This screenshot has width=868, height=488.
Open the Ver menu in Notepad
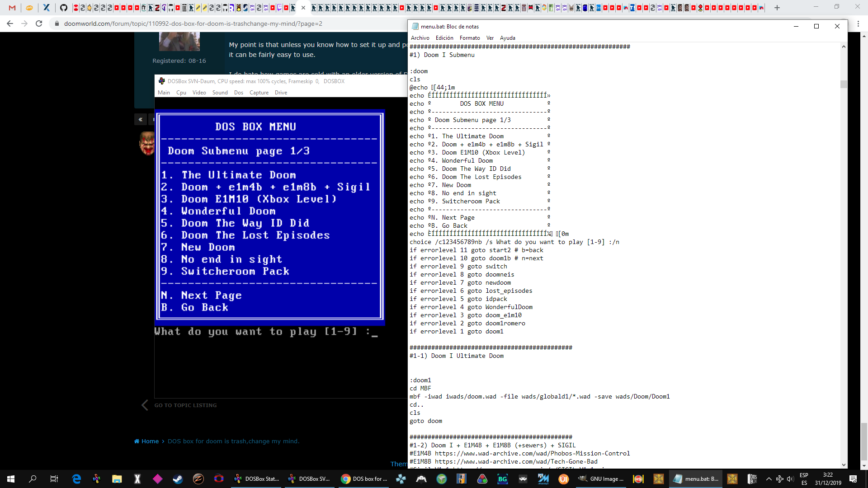[x=490, y=38]
